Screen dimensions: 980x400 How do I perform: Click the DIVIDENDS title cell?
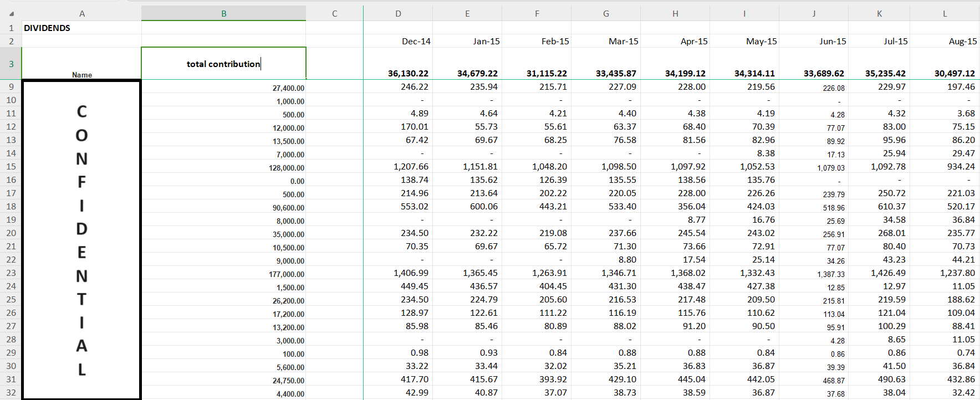coord(82,28)
